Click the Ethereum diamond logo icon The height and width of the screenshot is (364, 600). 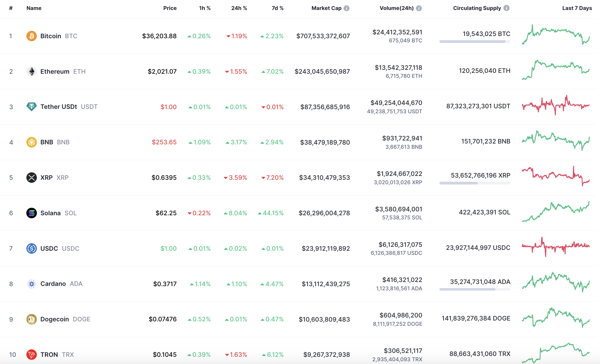[32, 71]
